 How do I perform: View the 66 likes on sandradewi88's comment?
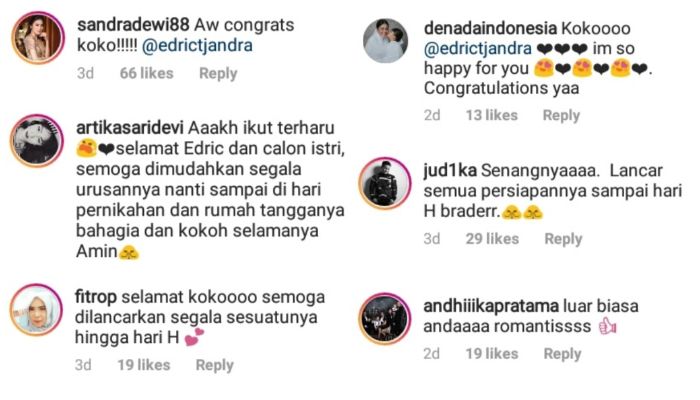[146, 73]
